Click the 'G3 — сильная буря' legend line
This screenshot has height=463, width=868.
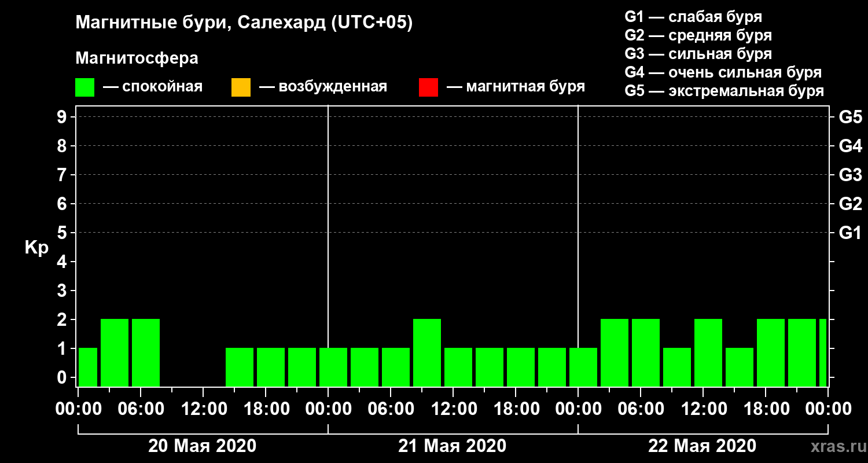698,54
